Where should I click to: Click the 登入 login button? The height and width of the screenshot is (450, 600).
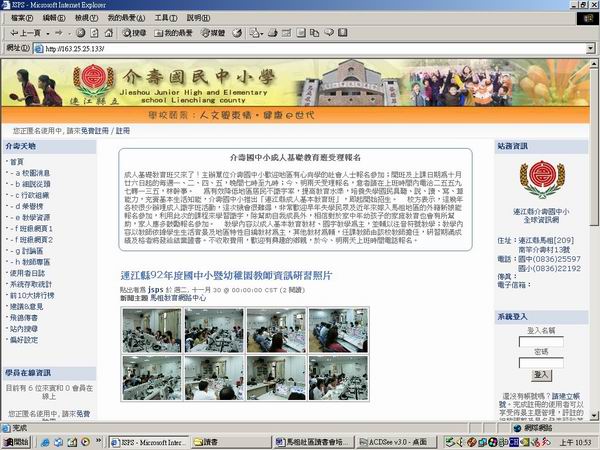point(541,375)
